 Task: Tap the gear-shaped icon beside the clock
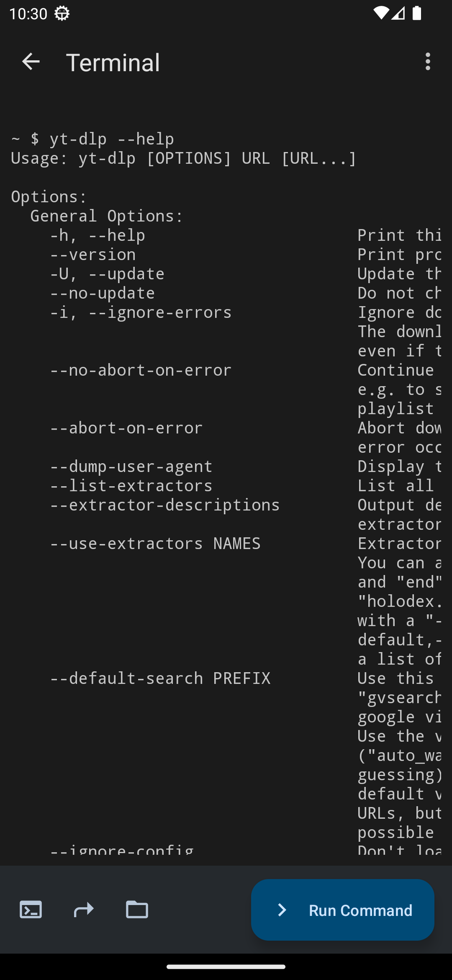tap(62, 13)
